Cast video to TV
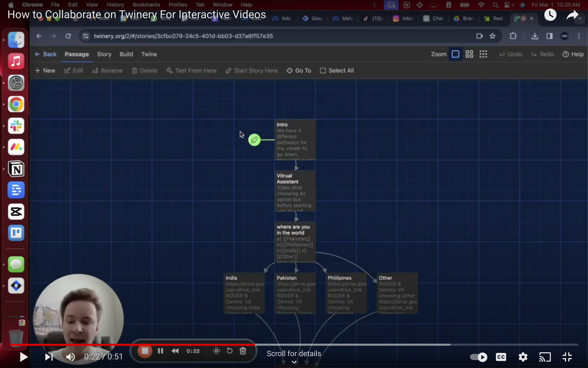The height and width of the screenshot is (368, 588). pyautogui.click(x=545, y=357)
